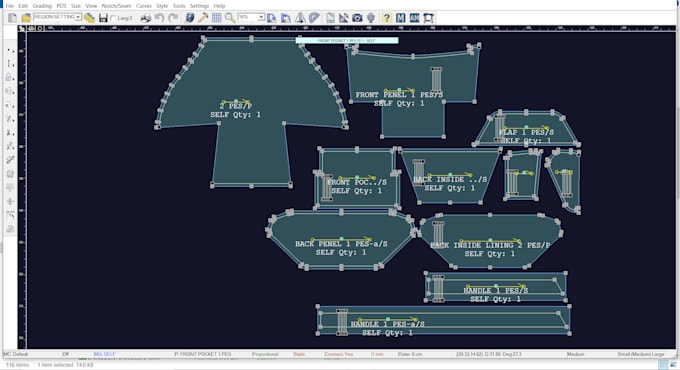Click the blue piece icon right of the zoom dropdown
Viewport: 680px width, 370px height.
point(271,18)
